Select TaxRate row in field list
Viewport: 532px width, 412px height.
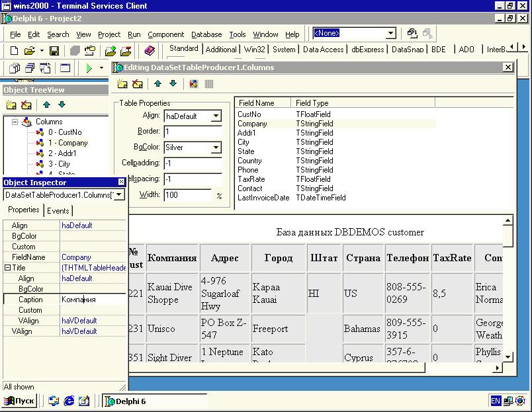[335, 179]
